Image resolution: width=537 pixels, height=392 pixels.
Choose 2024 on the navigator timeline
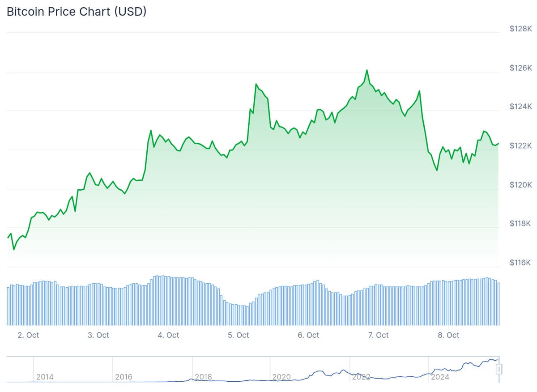point(440,377)
